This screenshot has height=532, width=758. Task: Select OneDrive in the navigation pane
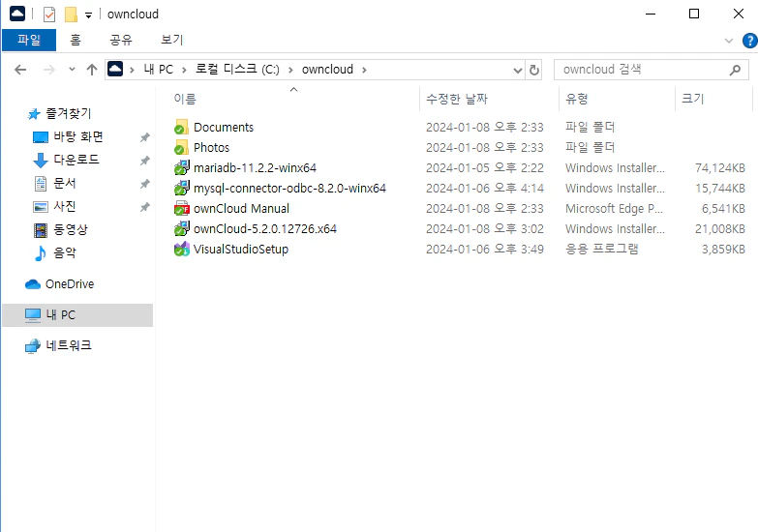pos(69,284)
